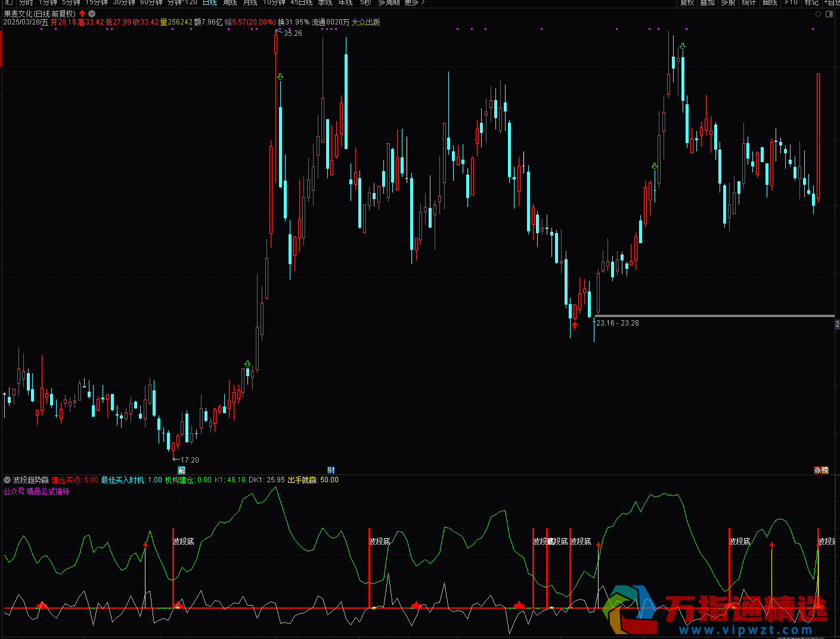
Task: Click the 23.16 - 23.28 gap label
Action: tap(618, 323)
